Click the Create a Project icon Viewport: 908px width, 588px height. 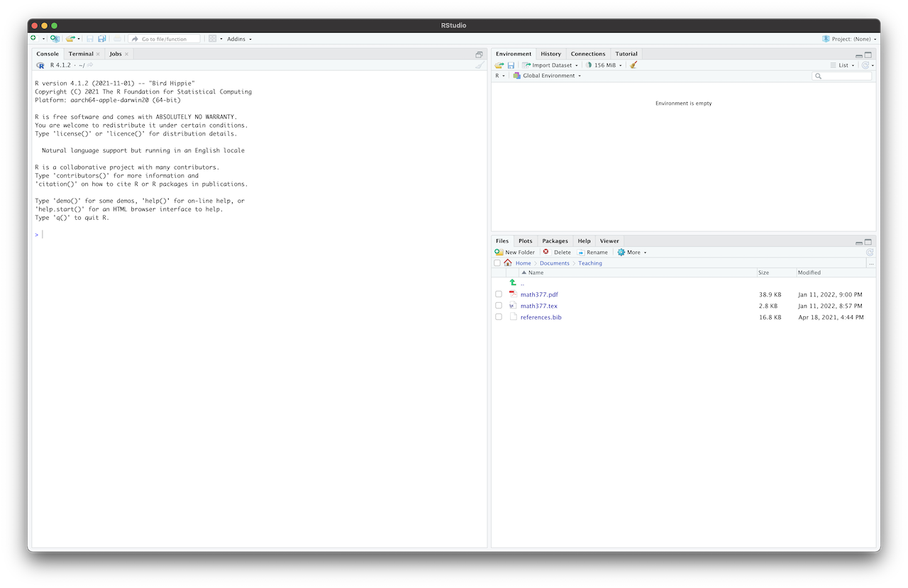click(55, 38)
